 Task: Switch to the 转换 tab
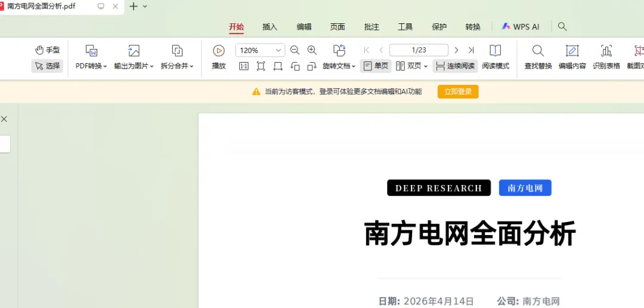coord(473,27)
